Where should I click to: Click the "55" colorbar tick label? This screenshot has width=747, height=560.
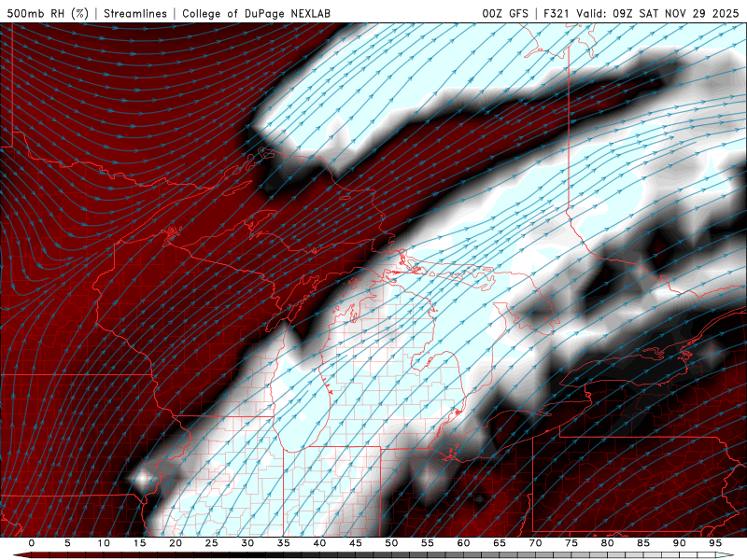(428, 543)
